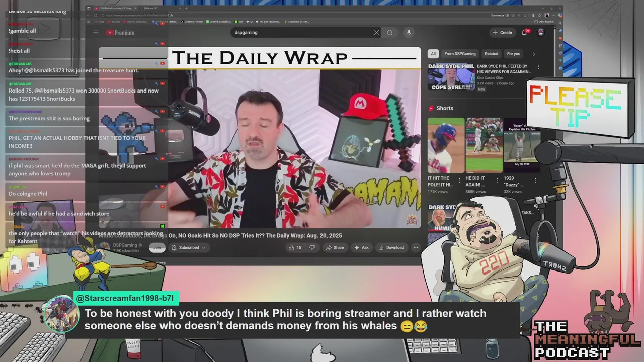Click the Daily Wrap video player
Screen dimensions: 644x362
[x=260, y=138]
